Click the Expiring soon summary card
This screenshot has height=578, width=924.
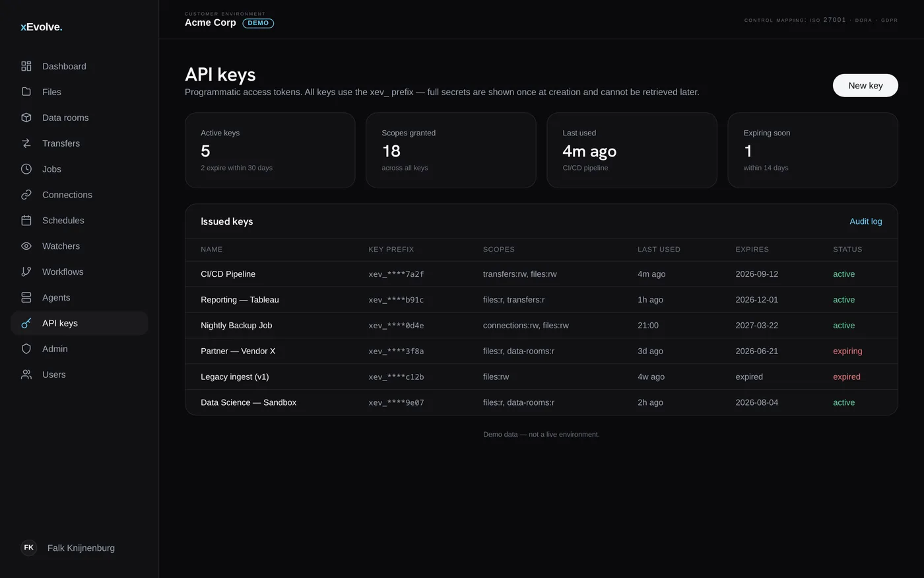click(812, 150)
